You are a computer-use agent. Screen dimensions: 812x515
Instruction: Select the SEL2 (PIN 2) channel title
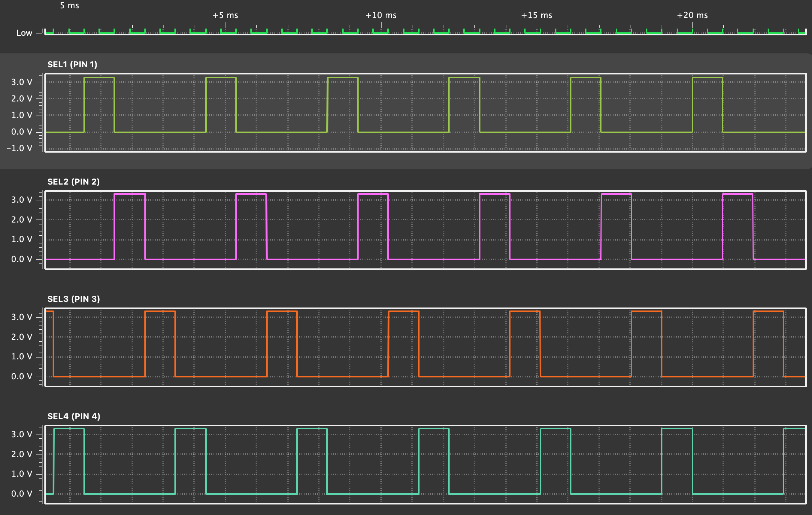tap(73, 182)
